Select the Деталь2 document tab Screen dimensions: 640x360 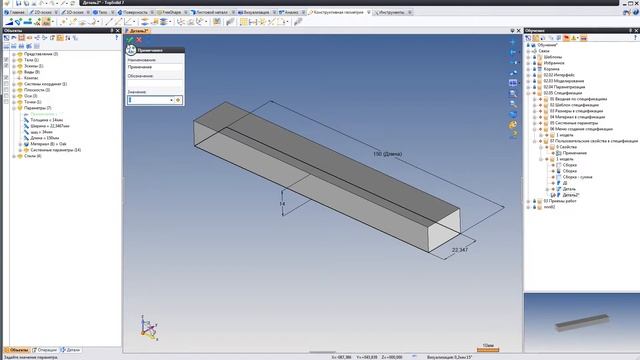pos(138,31)
